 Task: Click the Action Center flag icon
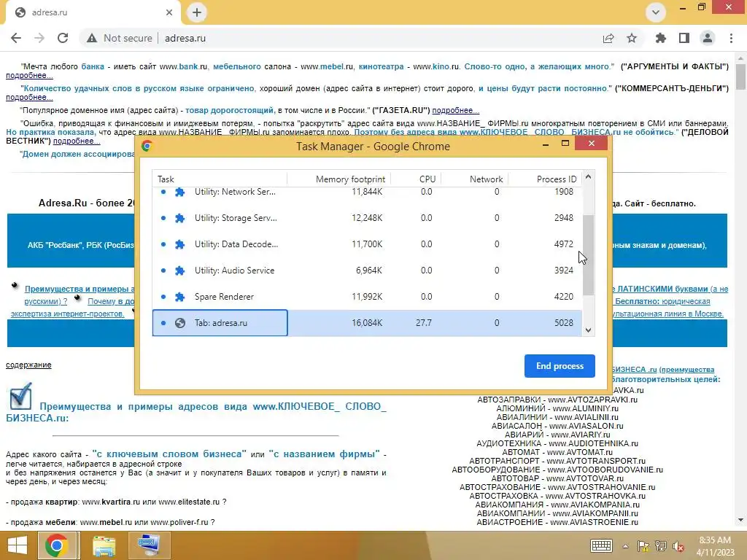[x=643, y=546]
